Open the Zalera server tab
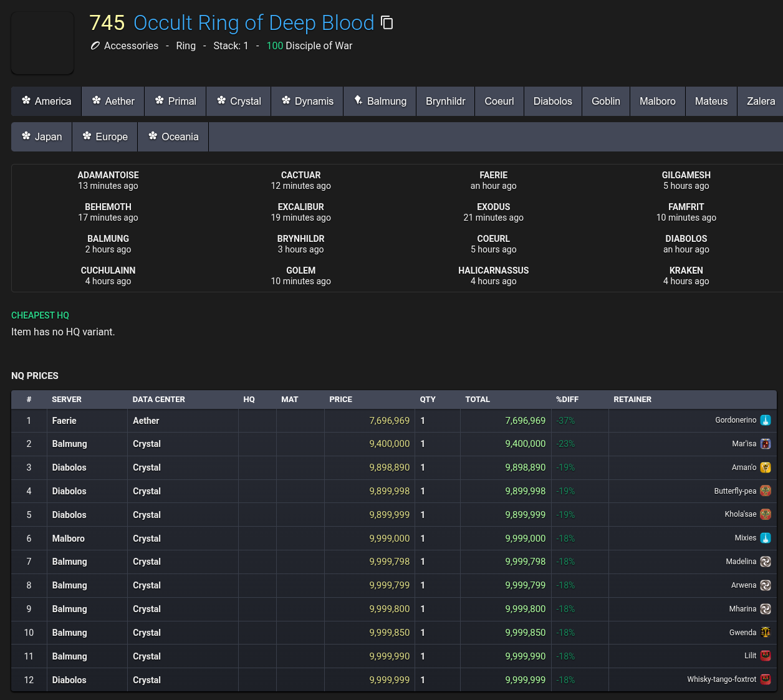 click(x=761, y=101)
